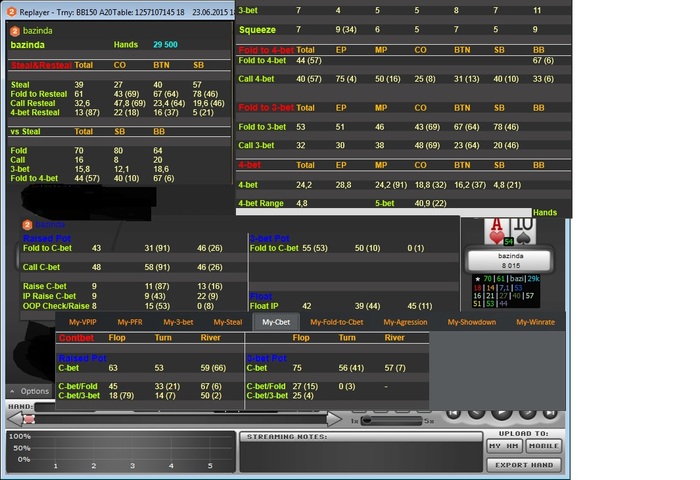Click the 4-bet Total value '24,2'
This screenshot has width=700, height=480.
tap(304, 185)
